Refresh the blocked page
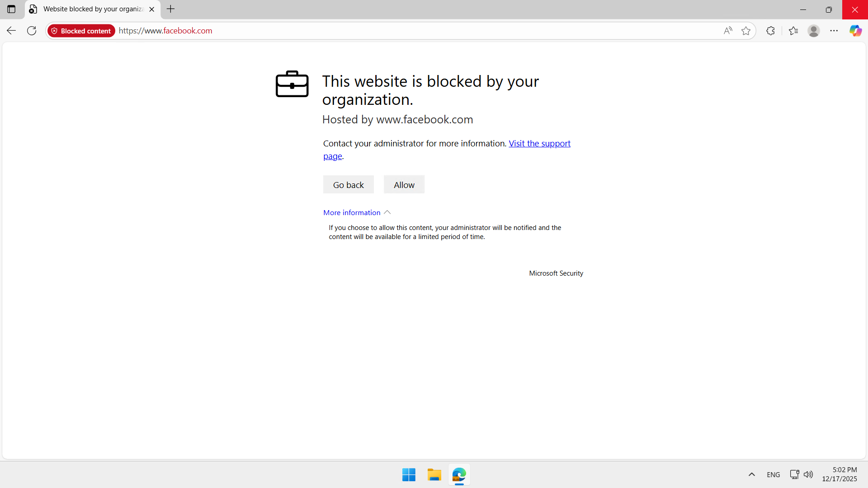 32,31
